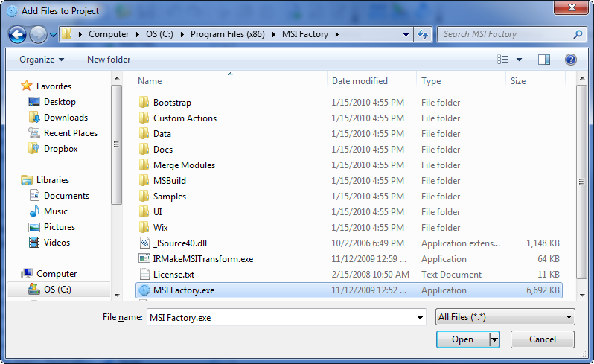Select the OS (C:) drive in navigation pane
This screenshot has height=364, width=594.
(x=57, y=290)
